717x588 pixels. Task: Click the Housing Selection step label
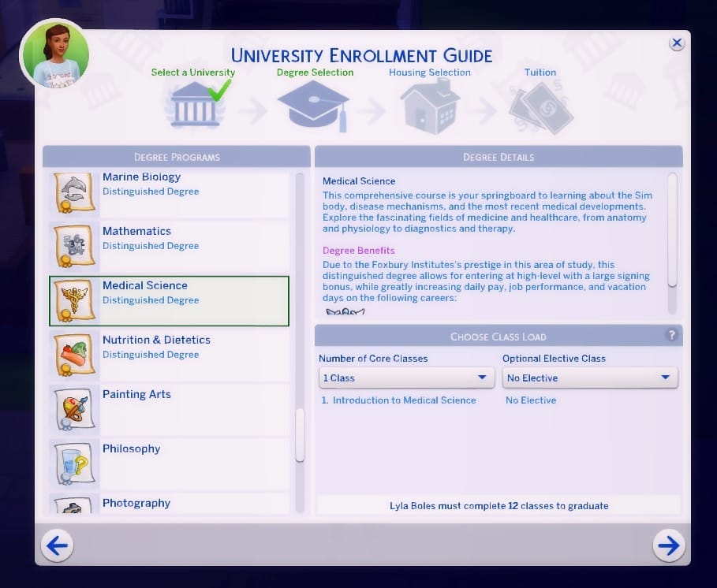click(429, 73)
